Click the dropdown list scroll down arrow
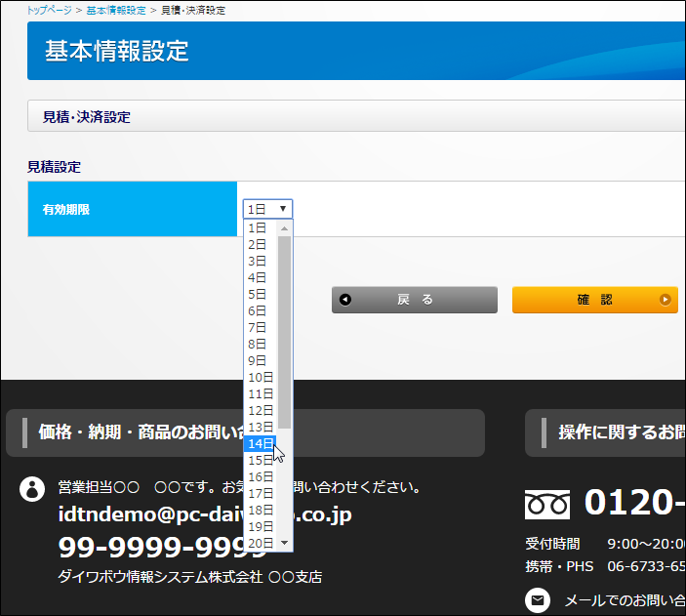Screen dimensions: 686x616 point(285,542)
